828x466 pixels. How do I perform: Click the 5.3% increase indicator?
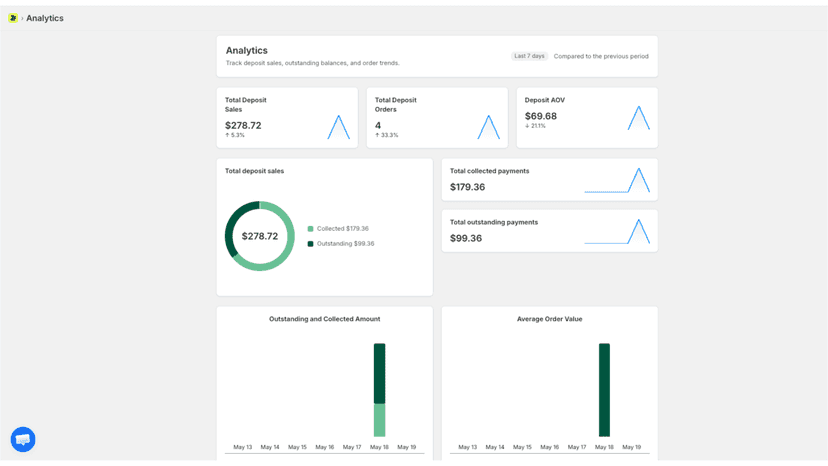[x=235, y=135]
